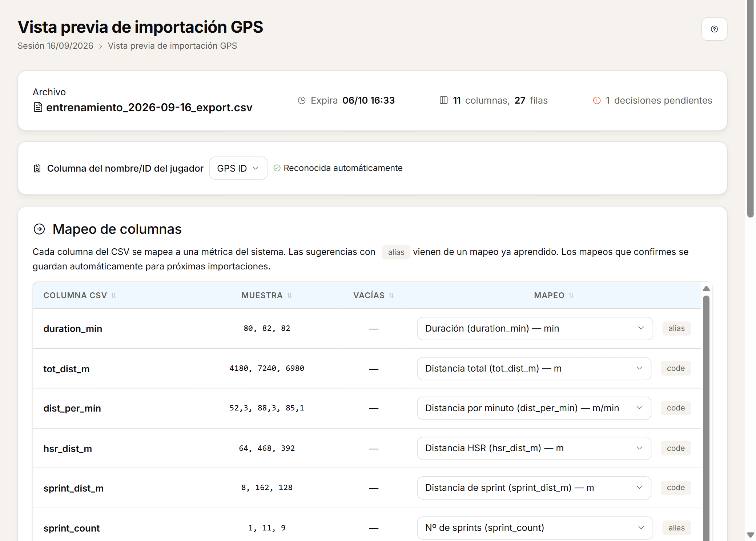Click the expiry time 06/10 16:33
The height and width of the screenshot is (541, 756).
369,100
